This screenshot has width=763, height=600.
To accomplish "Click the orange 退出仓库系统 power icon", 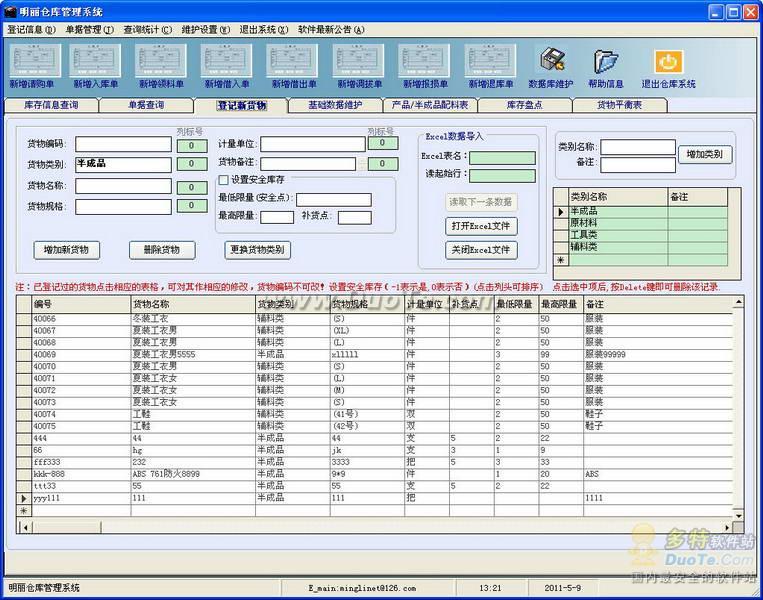I will point(668,62).
